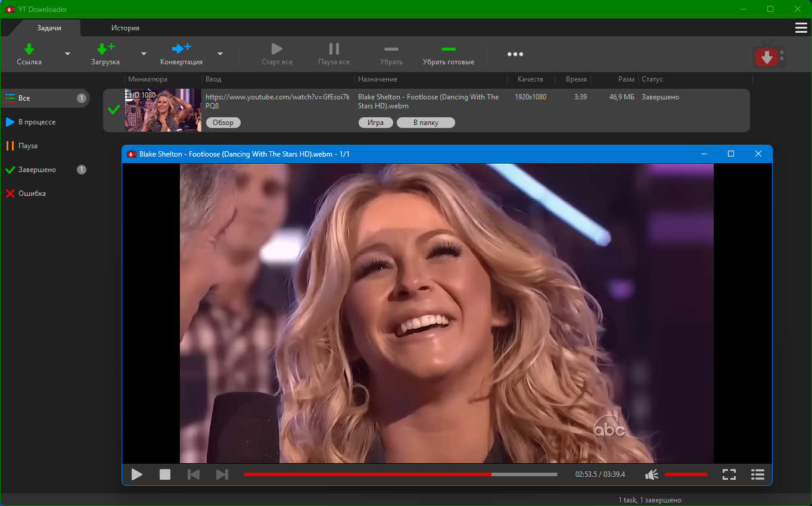Click the green Ссылка download icon

29,49
